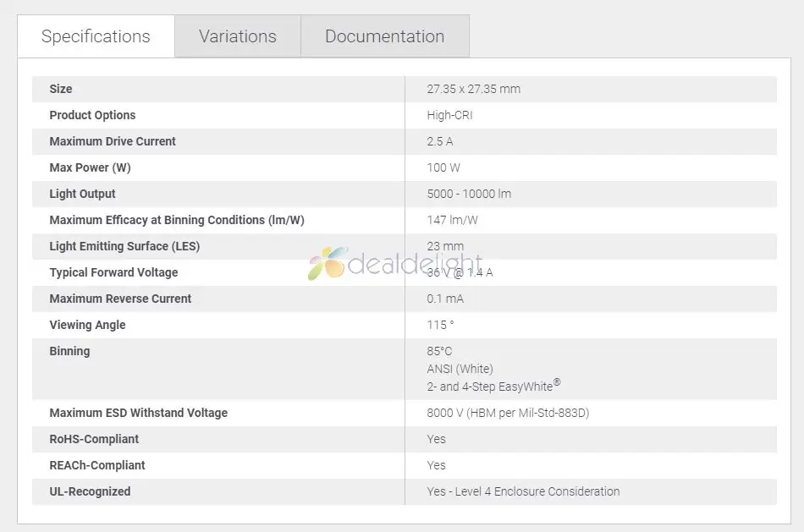Select 'Light Emitting Surface (LES)' label

point(124,246)
